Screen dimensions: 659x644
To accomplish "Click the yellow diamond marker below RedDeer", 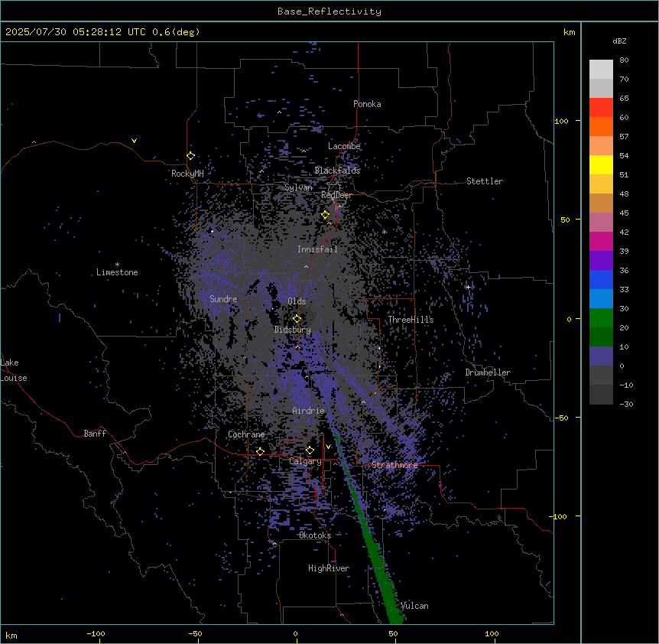I will [x=326, y=215].
